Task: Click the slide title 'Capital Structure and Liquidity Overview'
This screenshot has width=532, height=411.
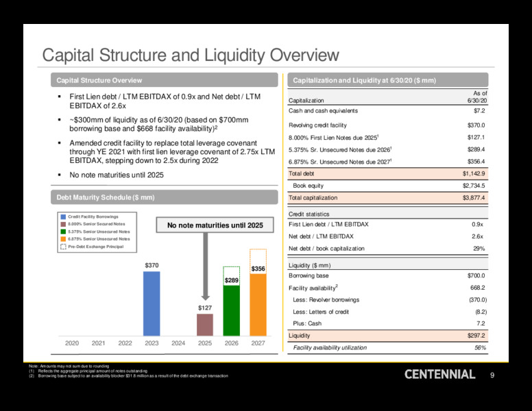Action: coord(191,55)
